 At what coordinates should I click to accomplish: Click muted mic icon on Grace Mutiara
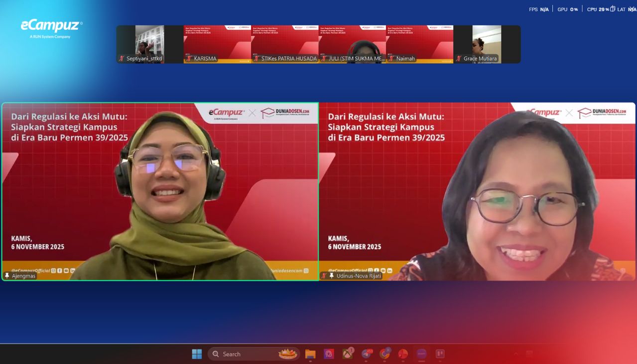click(x=458, y=59)
